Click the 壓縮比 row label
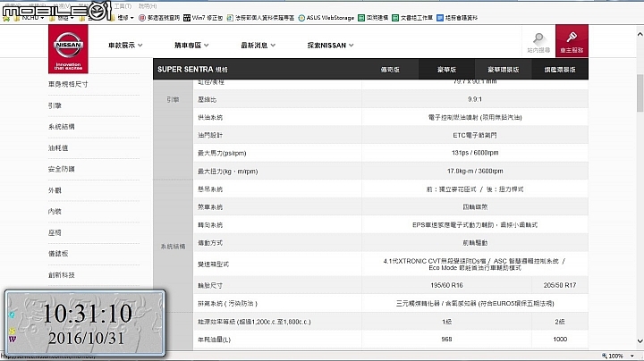This screenshot has width=644, height=361. pyautogui.click(x=207, y=99)
